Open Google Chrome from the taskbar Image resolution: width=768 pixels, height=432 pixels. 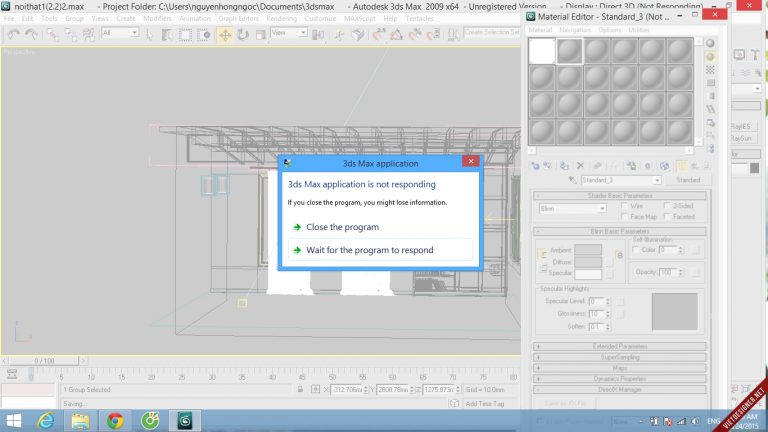[115, 421]
